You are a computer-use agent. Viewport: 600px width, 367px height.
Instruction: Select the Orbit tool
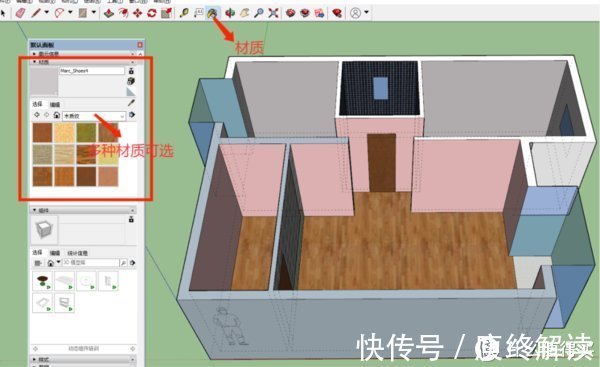(230, 13)
